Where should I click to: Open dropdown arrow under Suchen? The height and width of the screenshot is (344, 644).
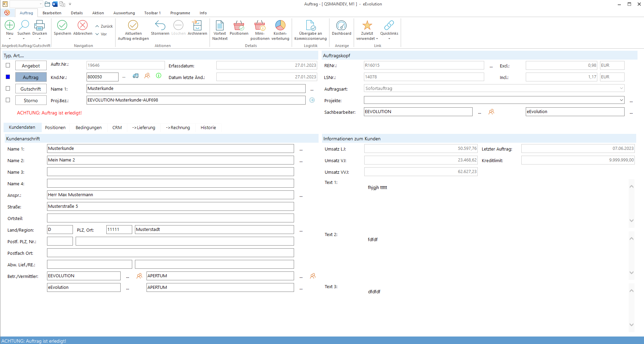point(24,39)
